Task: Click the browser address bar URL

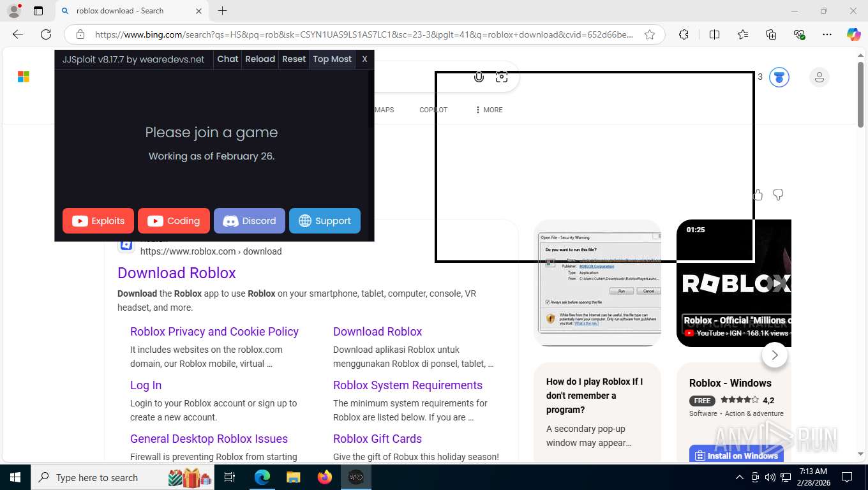Action: 364,34
